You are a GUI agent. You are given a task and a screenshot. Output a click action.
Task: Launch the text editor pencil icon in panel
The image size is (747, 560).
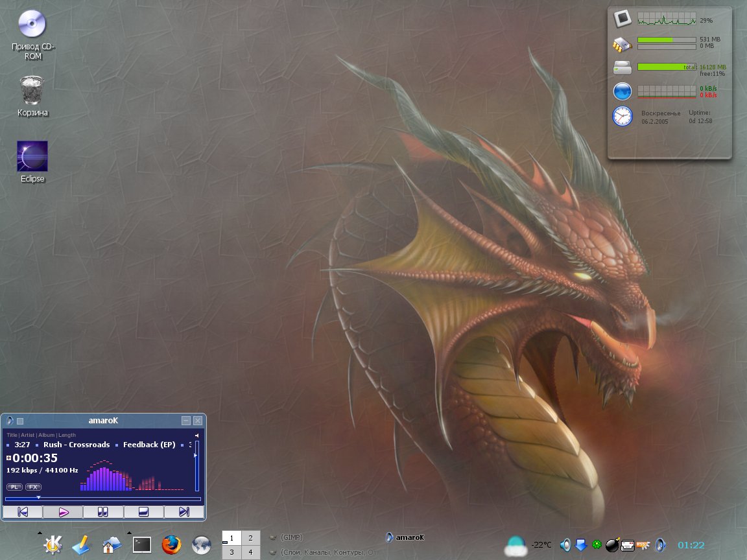point(81,544)
